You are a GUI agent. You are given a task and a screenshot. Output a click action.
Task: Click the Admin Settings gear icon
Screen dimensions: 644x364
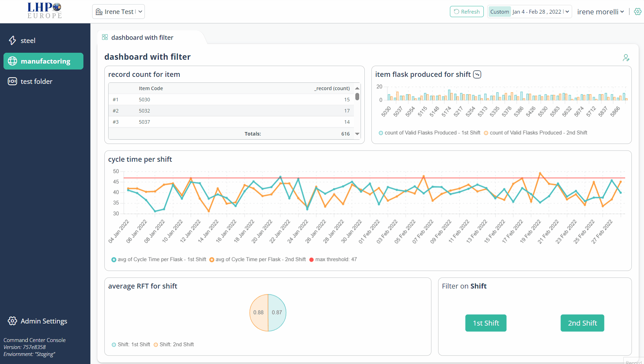pyautogui.click(x=13, y=321)
